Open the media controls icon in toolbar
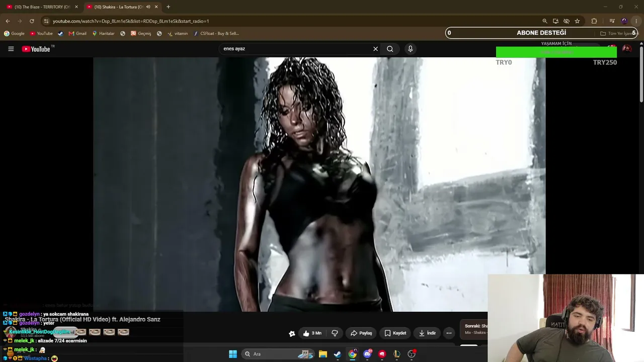The height and width of the screenshot is (362, 644). (612, 21)
